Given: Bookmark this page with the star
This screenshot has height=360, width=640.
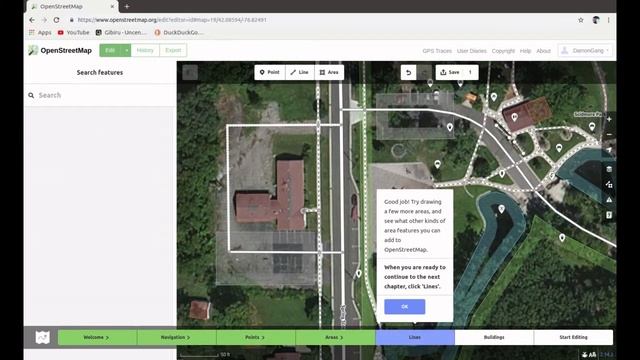Looking at the screenshot, I should coord(580,20).
